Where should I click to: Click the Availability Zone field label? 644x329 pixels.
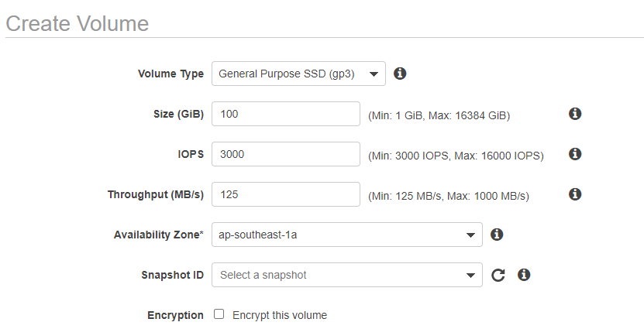tap(159, 235)
